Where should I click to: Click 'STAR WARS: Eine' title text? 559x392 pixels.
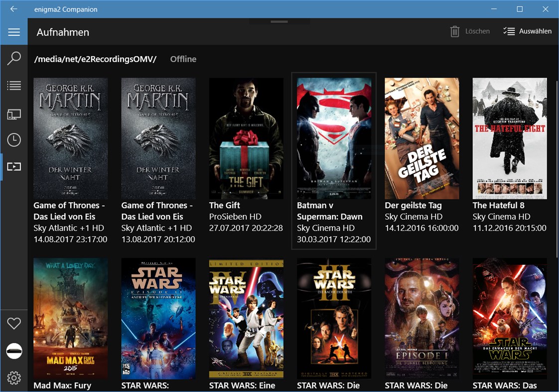pos(242,386)
